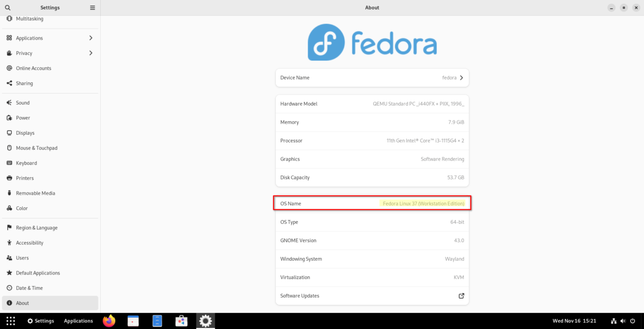Click the Settings gear icon in the taskbar
The image size is (644, 329).
pyautogui.click(x=205, y=321)
